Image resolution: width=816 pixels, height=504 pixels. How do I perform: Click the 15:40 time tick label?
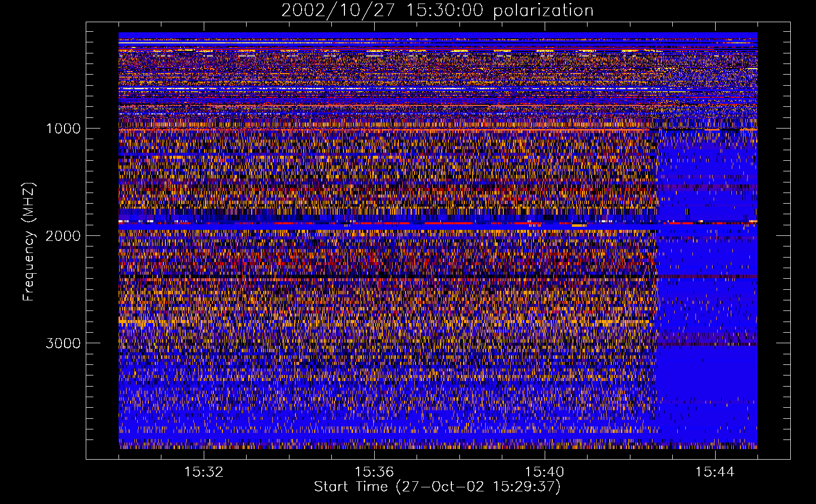pos(545,472)
